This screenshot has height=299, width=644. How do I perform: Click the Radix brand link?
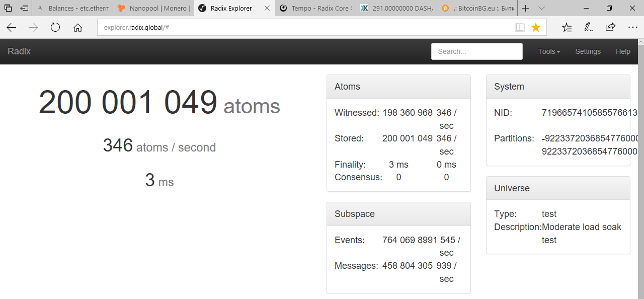pos(19,51)
